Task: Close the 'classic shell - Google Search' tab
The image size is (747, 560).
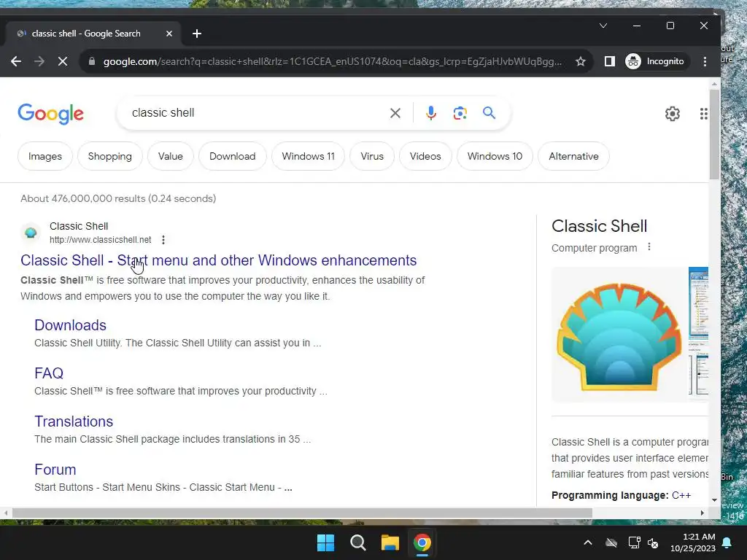Action: (x=169, y=34)
